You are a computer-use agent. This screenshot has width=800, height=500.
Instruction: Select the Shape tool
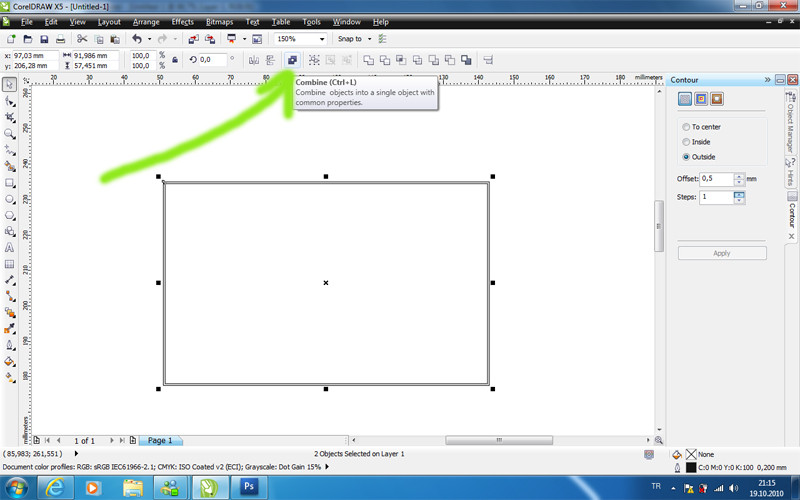pos(9,101)
